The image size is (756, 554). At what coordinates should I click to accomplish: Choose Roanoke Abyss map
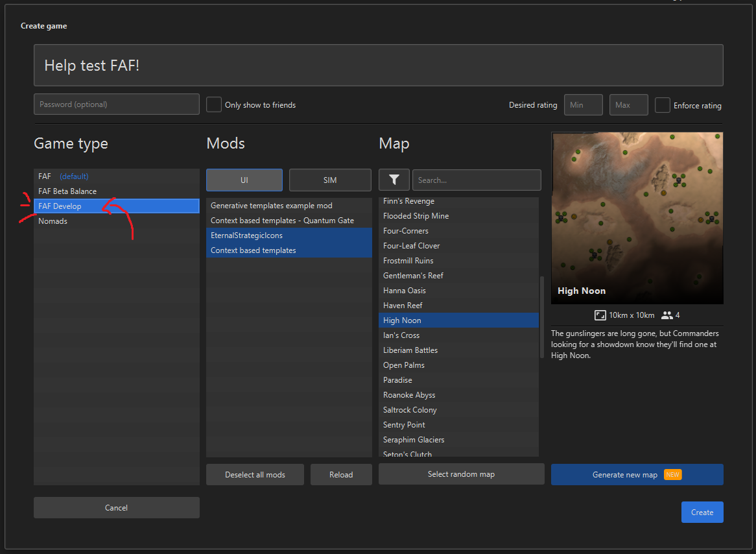(x=458, y=395)
